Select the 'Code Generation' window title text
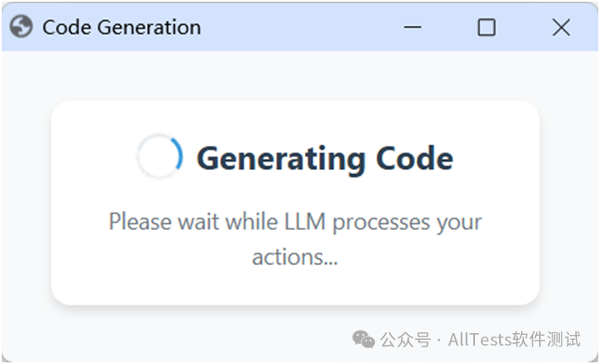The width and height of the screenshot is (600, 364). [122, 27]
